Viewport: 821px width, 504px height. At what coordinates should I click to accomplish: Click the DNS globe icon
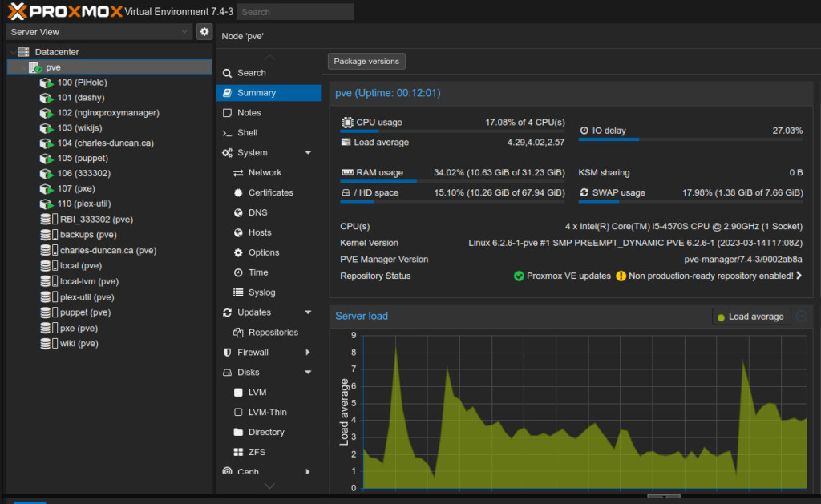point(238,213)
